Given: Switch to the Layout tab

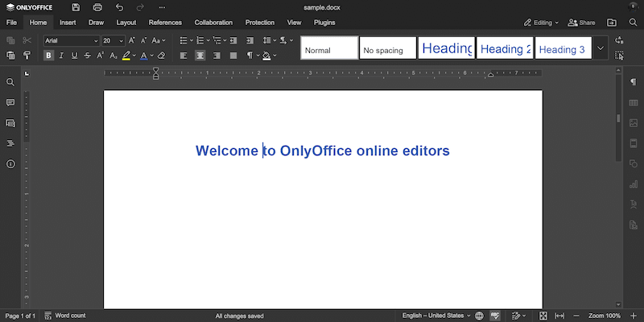Looking at the screenshot, I should [126, 23].
